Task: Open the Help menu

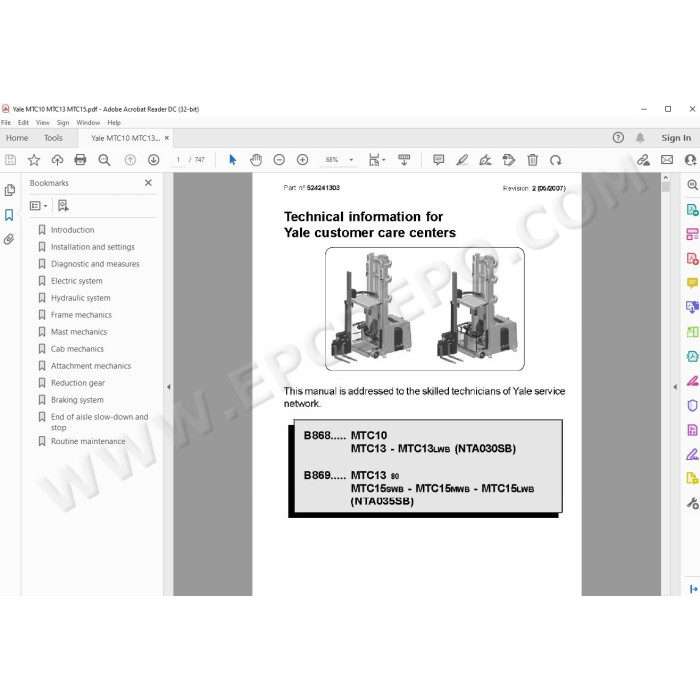Action: coord(114,122)
